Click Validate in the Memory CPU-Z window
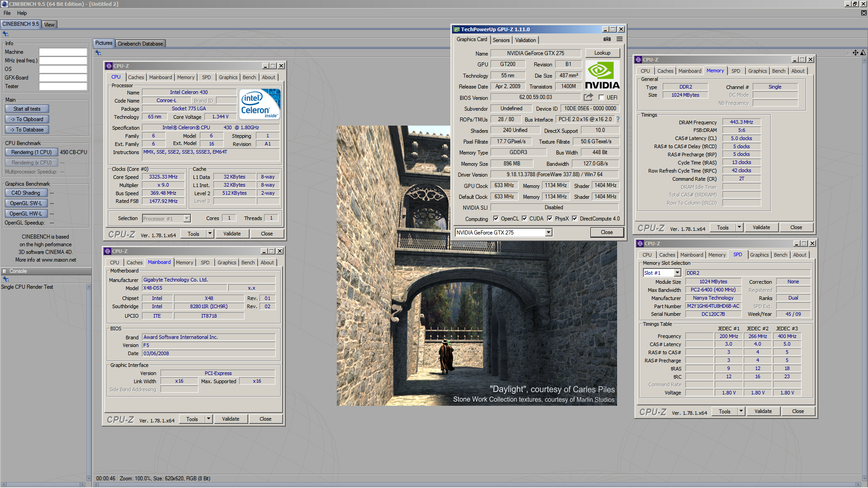Viewport: 868px width, 488px height. 761,227
